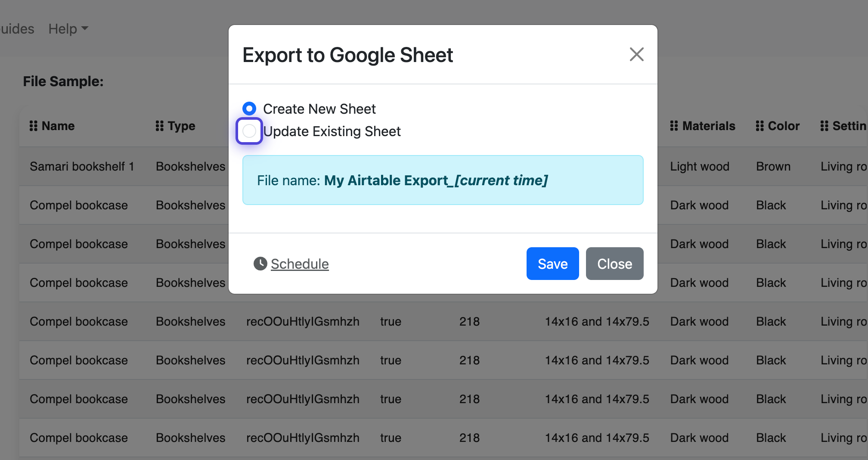Click the file name "My Airtable Export_[current time]"
Image resolution: width=868 pixels, height=460 pixels.
tap(436, 180)
